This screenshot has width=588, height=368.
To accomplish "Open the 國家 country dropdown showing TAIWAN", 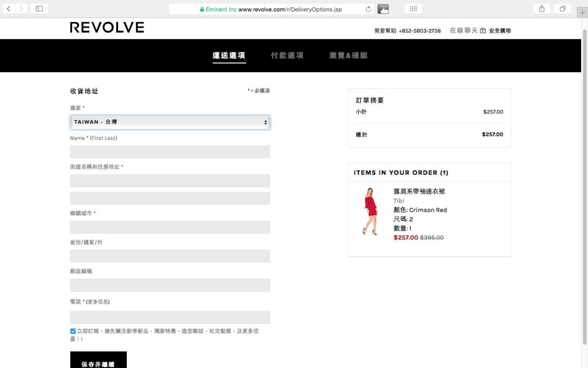I will [x=170, y=122].
